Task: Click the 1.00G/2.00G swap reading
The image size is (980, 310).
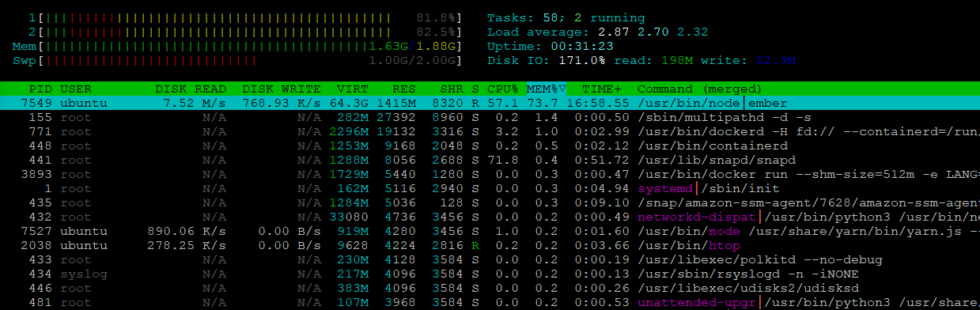Action: tap(412, 61)
